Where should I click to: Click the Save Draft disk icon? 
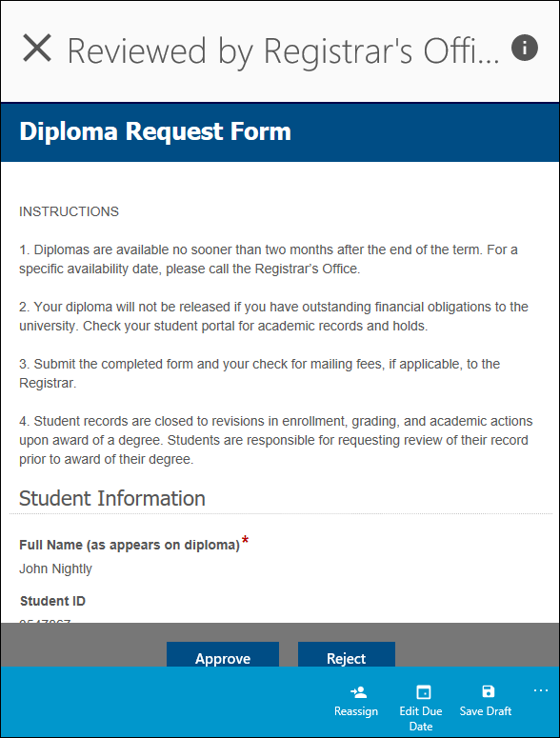click(x=489, y=691)
